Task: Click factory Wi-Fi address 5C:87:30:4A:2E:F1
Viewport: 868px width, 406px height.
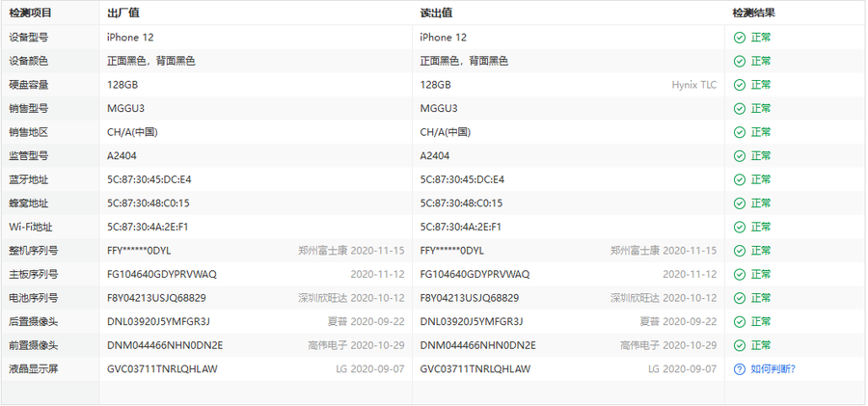Action: [x=148, y=227]
